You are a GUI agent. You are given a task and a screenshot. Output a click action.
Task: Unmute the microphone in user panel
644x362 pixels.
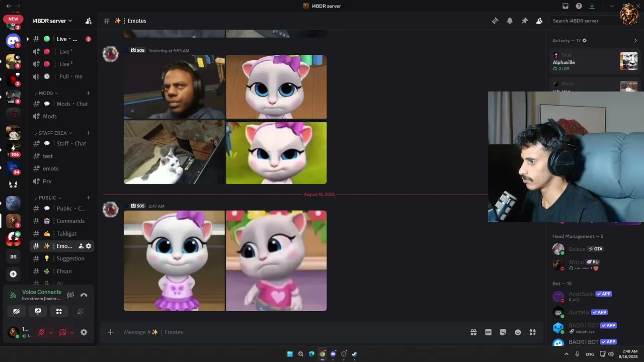tap(42, 332)
